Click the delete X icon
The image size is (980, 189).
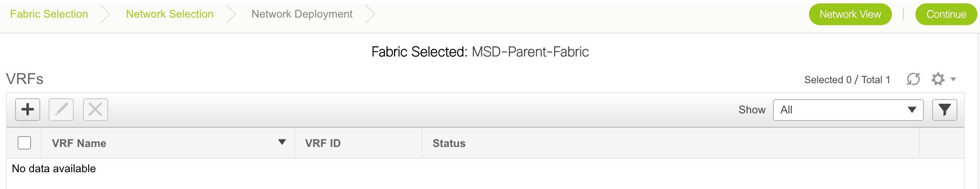pyautogui.click(x=96, y=110)
